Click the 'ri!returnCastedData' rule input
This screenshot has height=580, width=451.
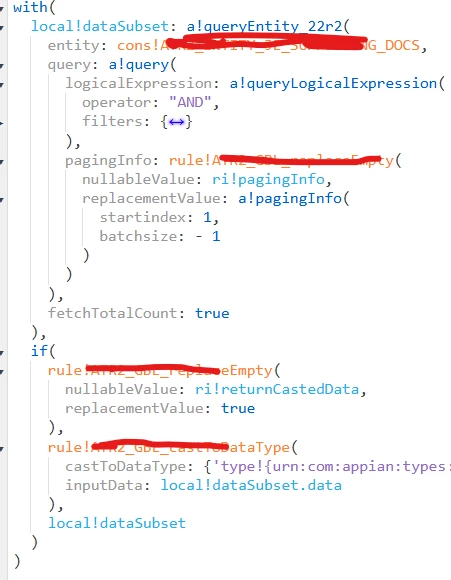tap(277, 389)
